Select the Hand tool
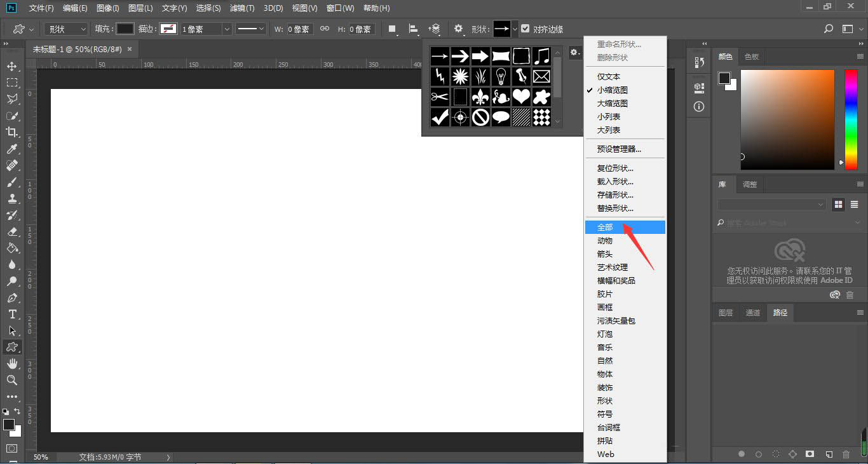 (x=13, y=364)
